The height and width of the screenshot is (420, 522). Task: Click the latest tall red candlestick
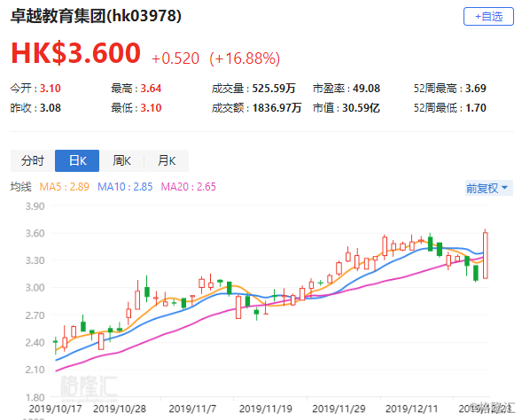[486, 255]
